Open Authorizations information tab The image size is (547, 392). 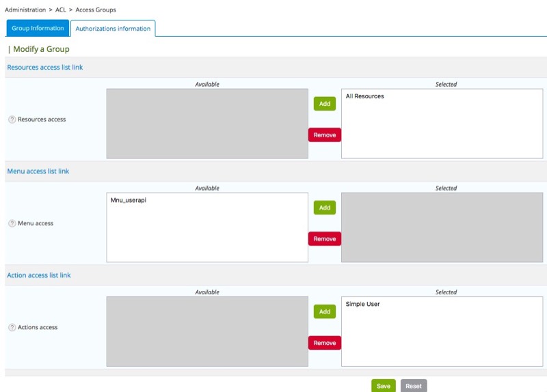point(113,29)
